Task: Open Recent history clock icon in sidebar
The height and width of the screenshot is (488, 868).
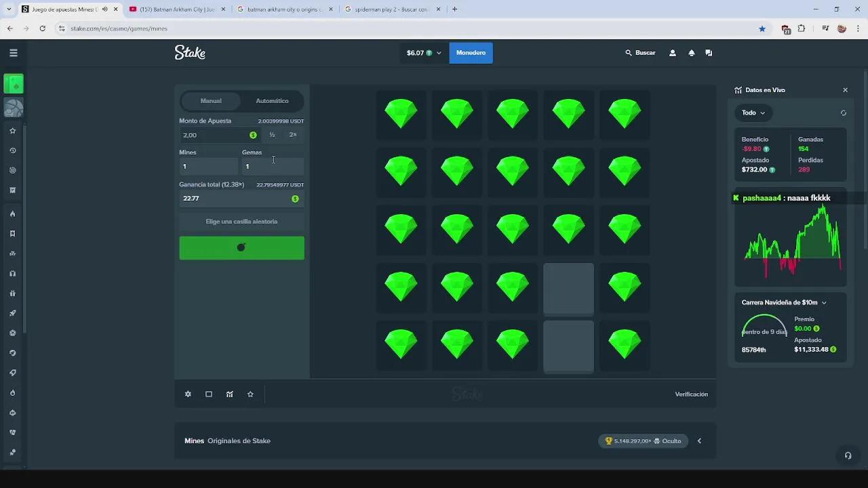Action: point(12,150)
